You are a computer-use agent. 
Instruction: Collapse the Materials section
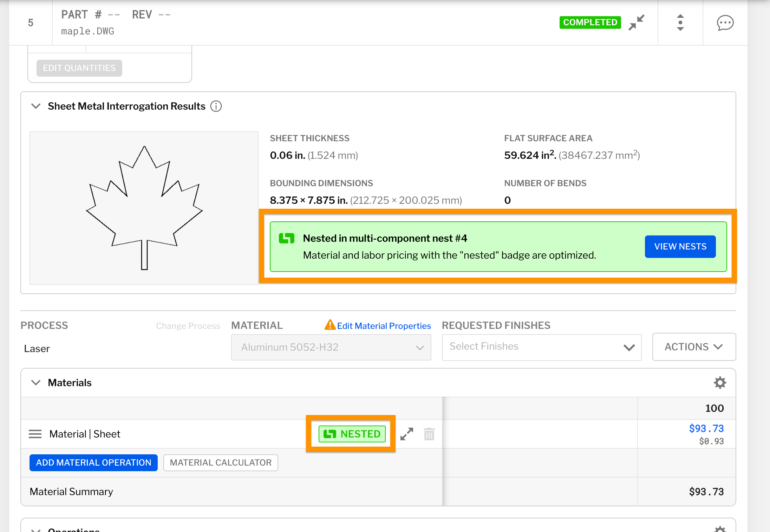[36, 383]
